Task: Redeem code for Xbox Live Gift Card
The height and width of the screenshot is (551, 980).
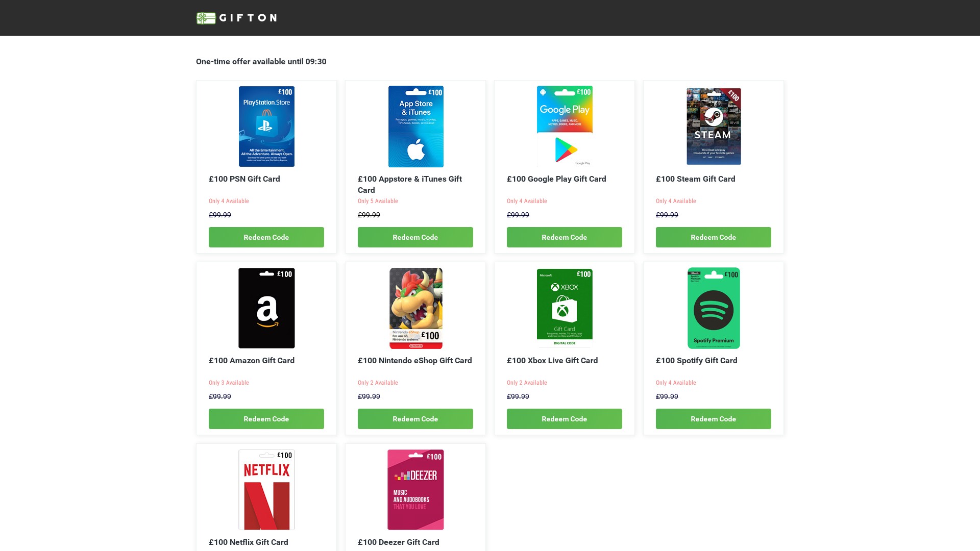Action: pos(565,419)
